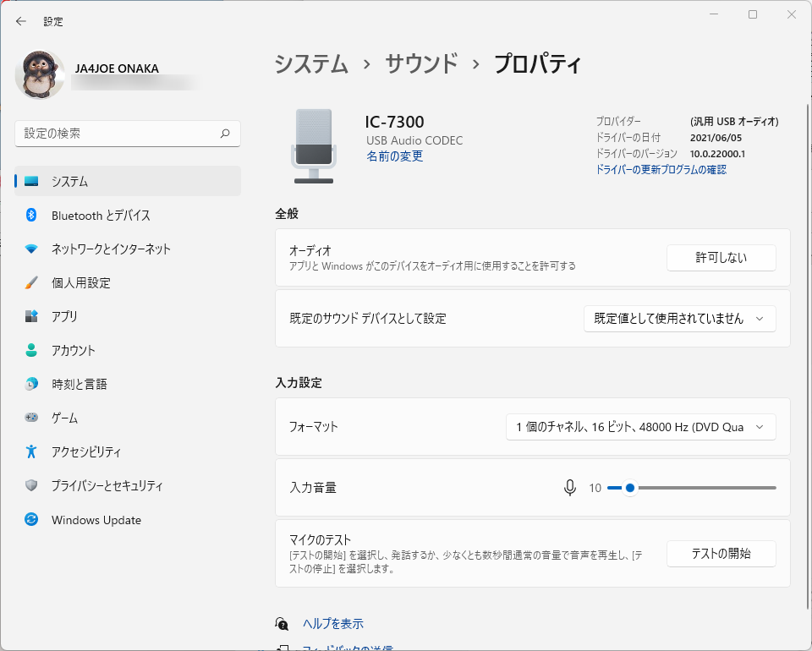Click the 入力音量 volume slider track
Screen dimensions: 812x651
tap(702, 488)
